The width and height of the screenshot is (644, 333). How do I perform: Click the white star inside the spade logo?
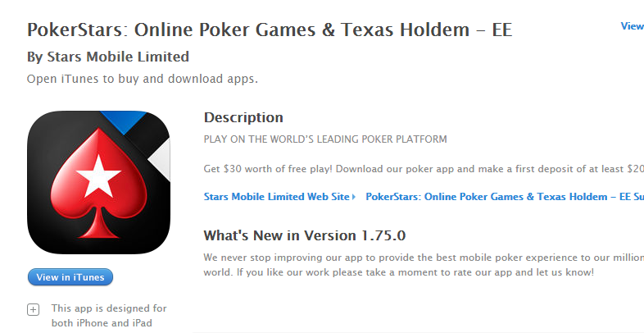point(98,176)
